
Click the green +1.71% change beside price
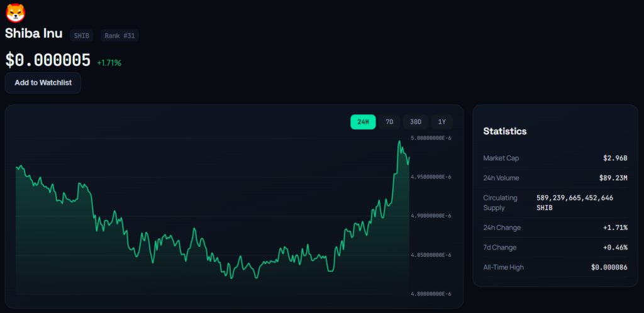click(x=109, y=63)
